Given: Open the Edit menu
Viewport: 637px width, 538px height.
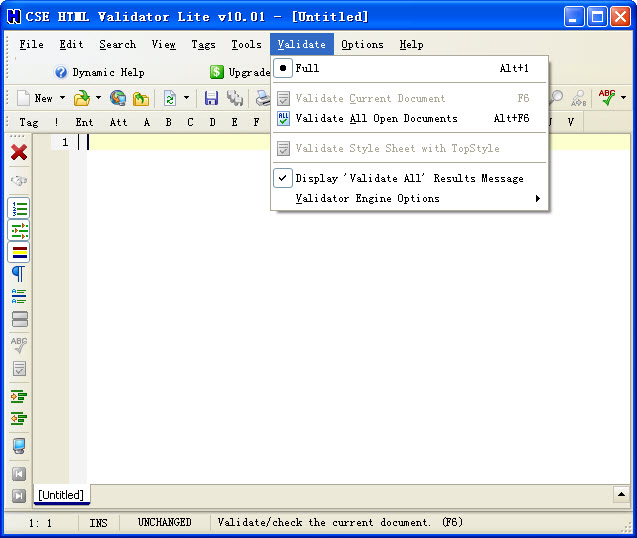Looking at the screenshot, I should [x=71, y=44].
